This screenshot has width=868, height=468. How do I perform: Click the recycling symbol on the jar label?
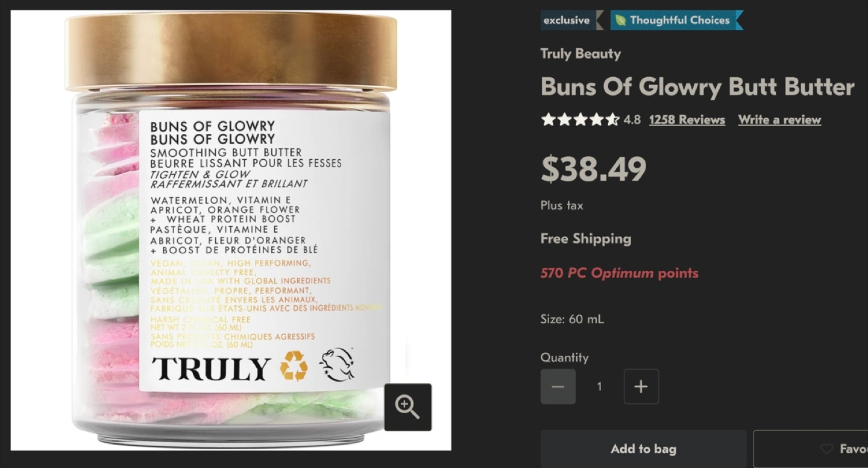(294, 366)
